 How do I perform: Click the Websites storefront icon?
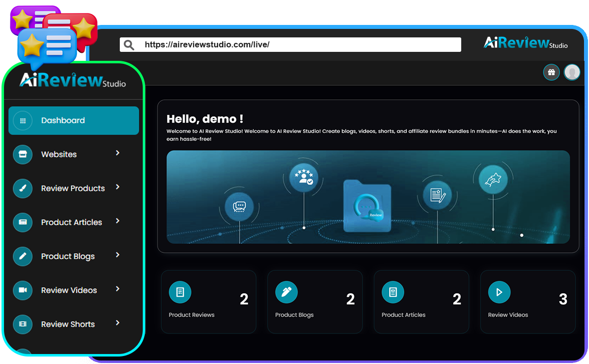(22, 155)
